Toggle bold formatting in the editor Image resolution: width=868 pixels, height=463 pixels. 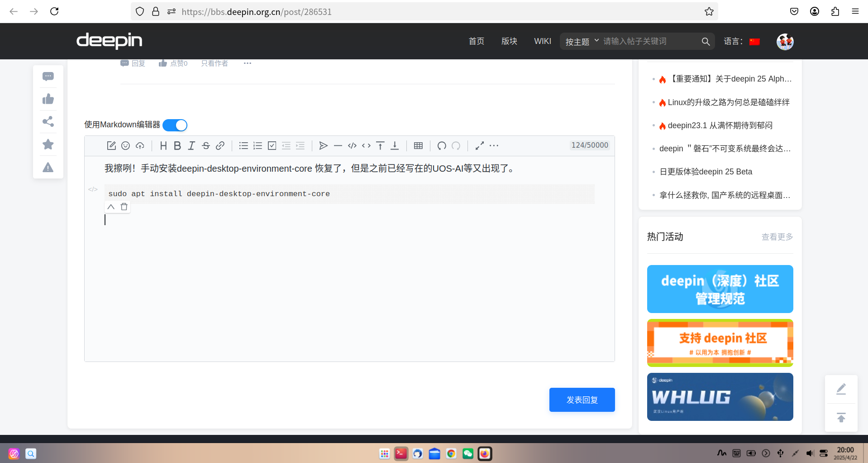(177, 145)
